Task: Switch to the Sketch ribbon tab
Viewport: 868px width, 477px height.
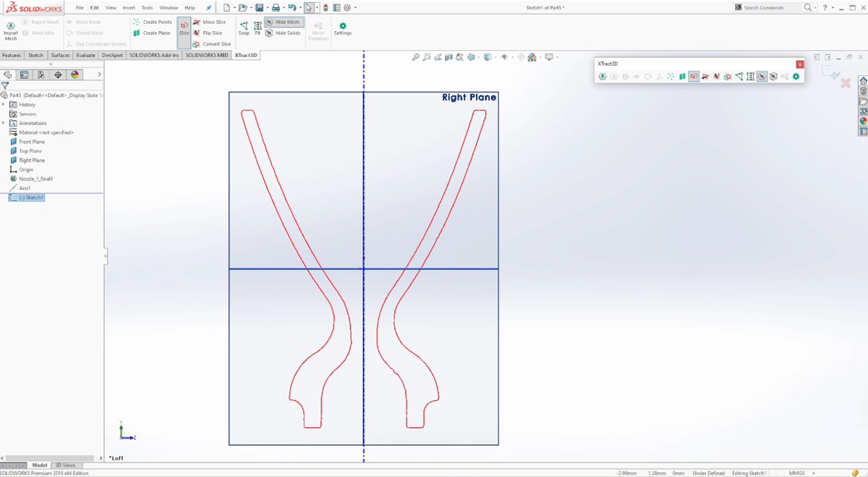Action: click(x=35, y=55)
